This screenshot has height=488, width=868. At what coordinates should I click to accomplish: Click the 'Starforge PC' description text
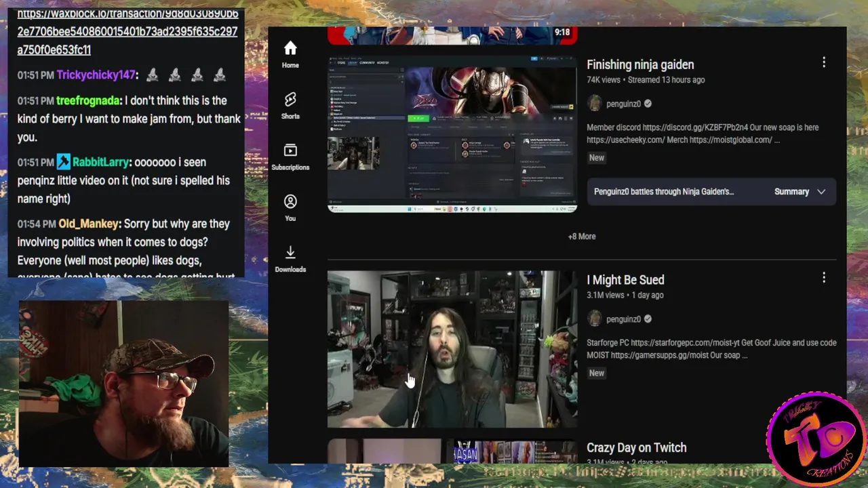[x=711, y=349]
